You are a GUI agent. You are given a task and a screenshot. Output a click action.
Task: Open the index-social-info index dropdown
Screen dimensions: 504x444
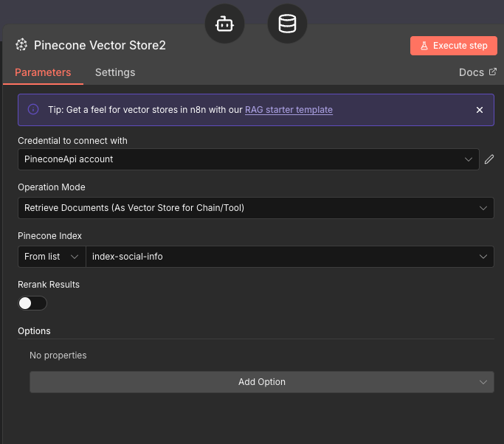click(289, 257)
